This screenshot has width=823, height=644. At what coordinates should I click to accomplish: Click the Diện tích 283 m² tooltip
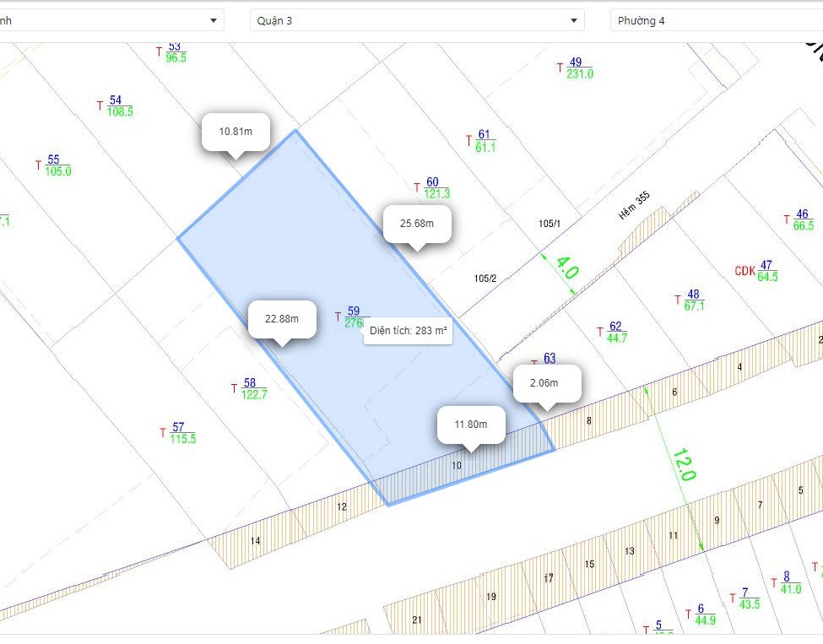tap(408, 332)
